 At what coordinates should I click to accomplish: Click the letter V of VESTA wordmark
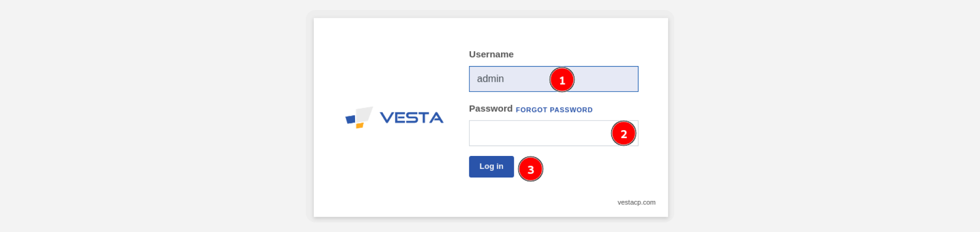[x=386, y=118]
